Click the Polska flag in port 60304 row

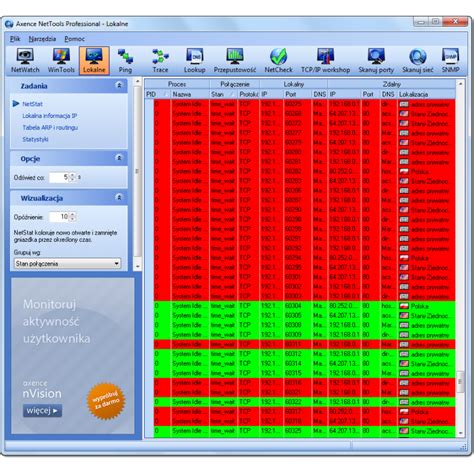(x=404, y=306)
